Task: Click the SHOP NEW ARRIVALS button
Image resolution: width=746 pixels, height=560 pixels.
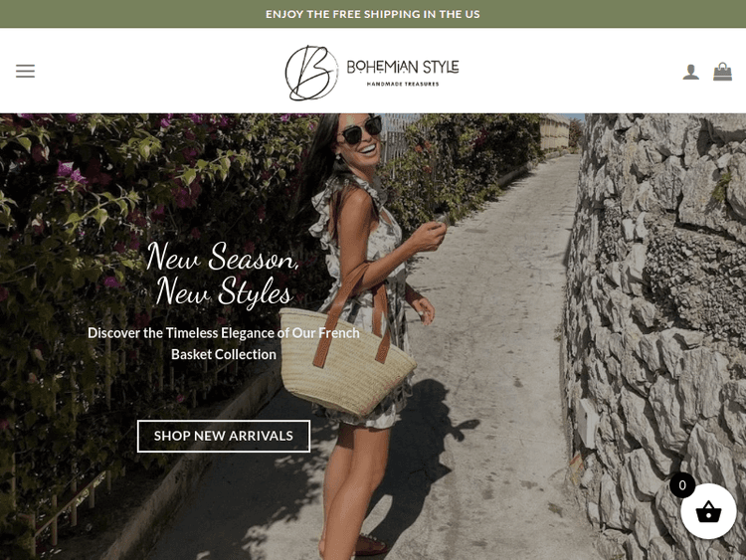Action: tap(224, 436)
